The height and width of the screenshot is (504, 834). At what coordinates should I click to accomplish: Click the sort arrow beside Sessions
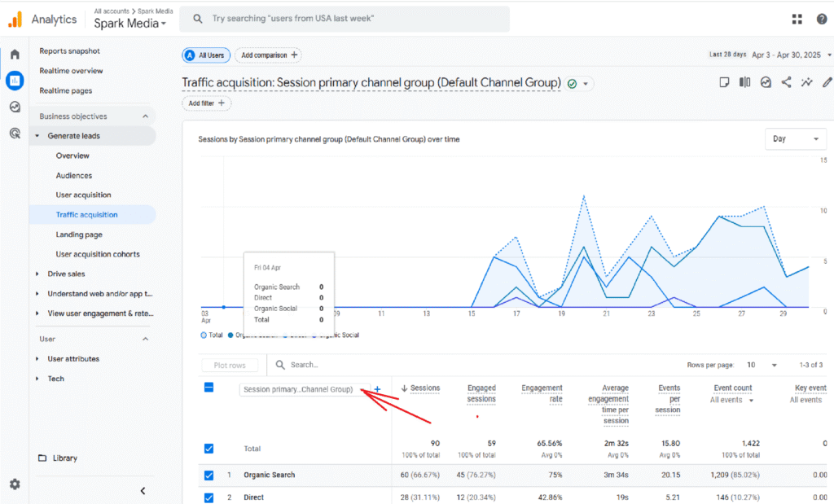(404, 388)
